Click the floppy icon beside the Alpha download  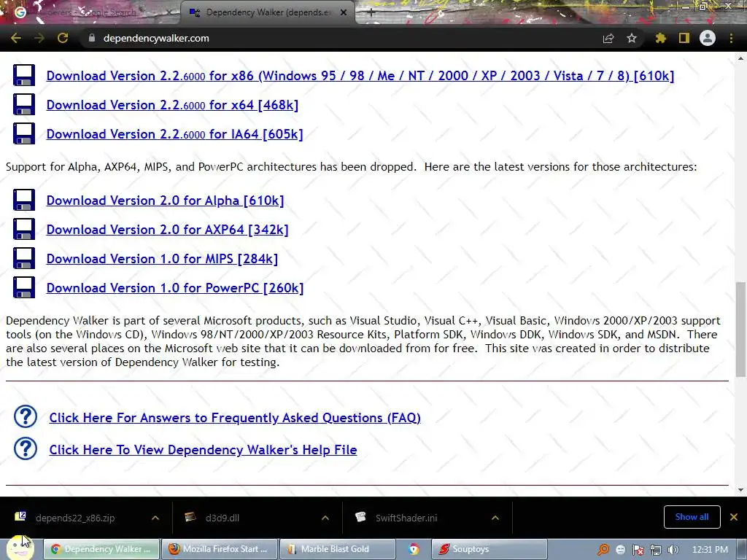click(x=24, y=200)
